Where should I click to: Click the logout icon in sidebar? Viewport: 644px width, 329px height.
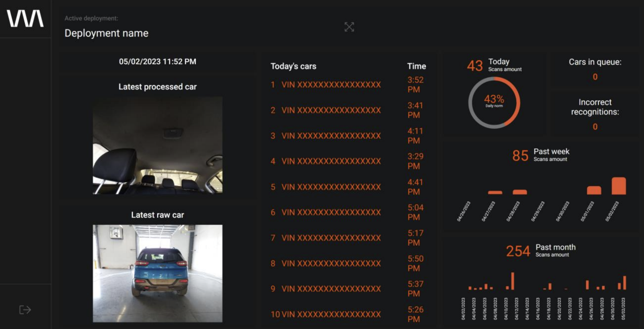click(25, 310)
